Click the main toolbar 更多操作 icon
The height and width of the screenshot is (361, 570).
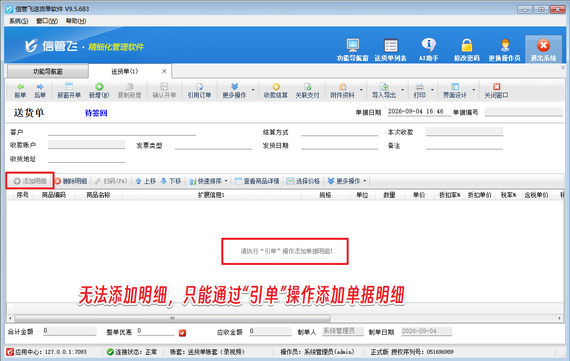[x=234, y=90]
